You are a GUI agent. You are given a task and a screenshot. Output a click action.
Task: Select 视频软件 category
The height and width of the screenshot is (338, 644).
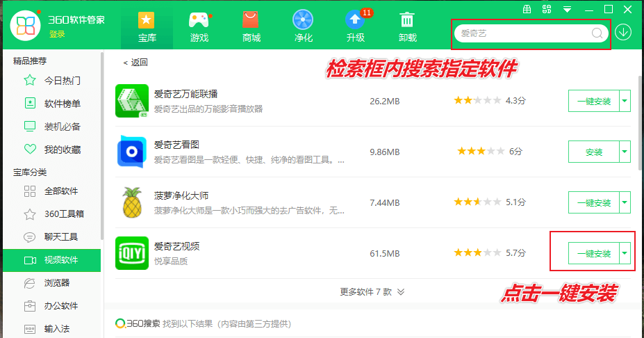(x=51, y=260)
